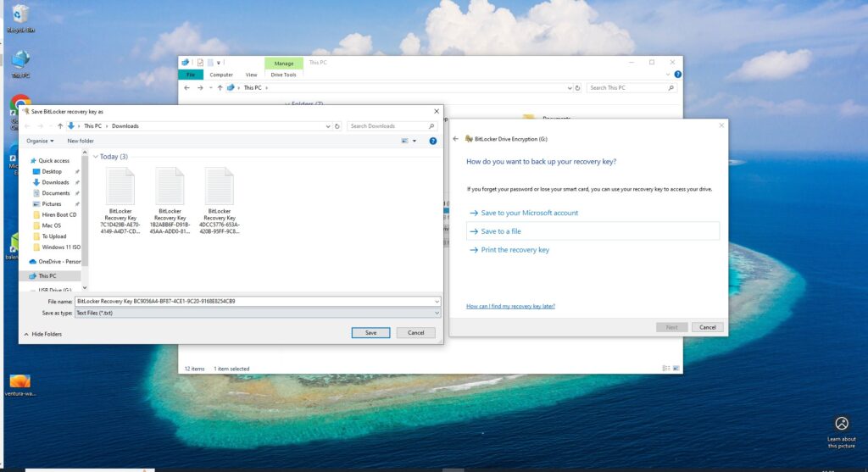Open How can I find my recovery key later
Screen dimensions: 868x472
[x=510, y=306]
